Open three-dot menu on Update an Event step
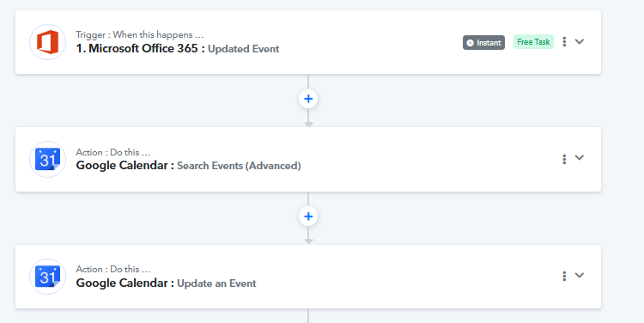 point(564,276)
